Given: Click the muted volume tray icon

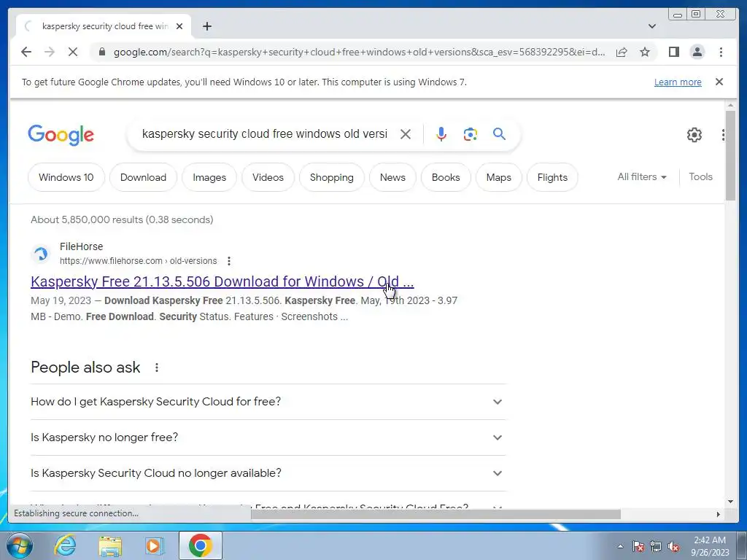Looking at the screenshot, I should click(673, 546).
